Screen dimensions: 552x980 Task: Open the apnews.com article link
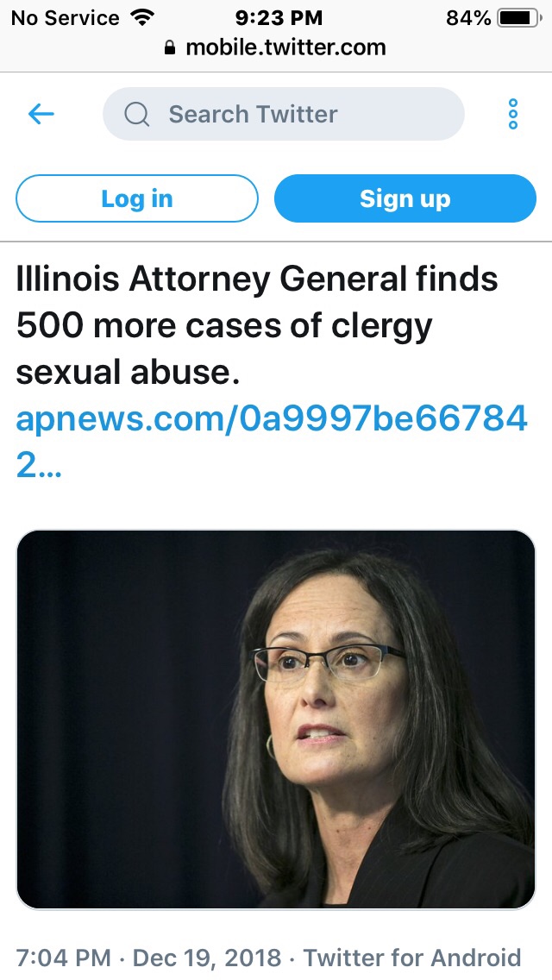[271, 419]
